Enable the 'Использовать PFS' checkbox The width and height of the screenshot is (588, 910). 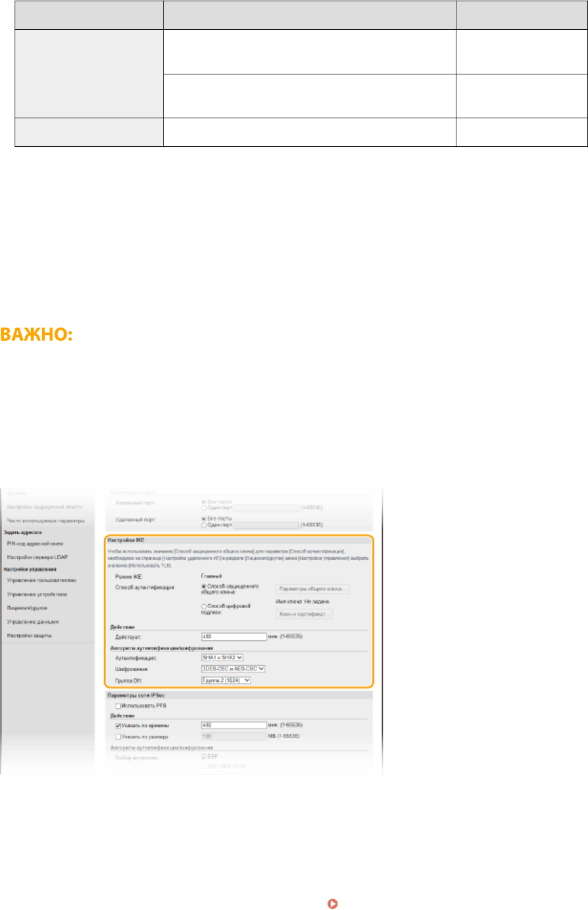pyautogui.click(x=118, y=706)
